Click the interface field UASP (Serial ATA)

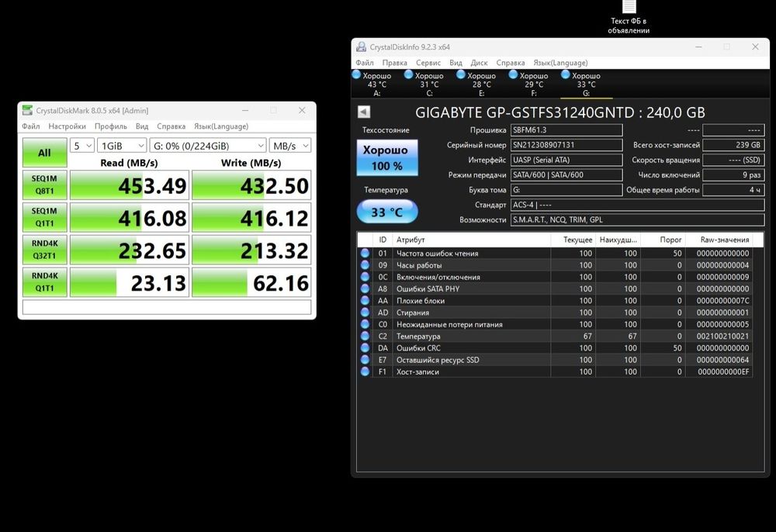coord(566,160)
